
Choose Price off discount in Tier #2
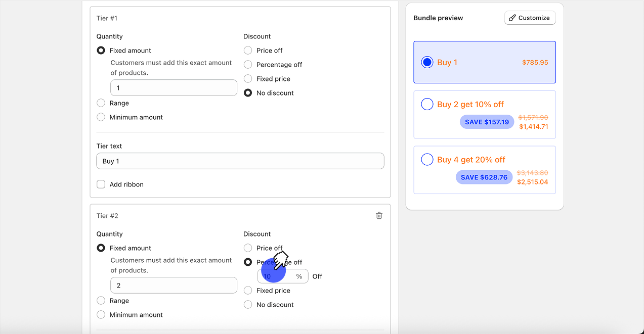click(x=248, y=248)
